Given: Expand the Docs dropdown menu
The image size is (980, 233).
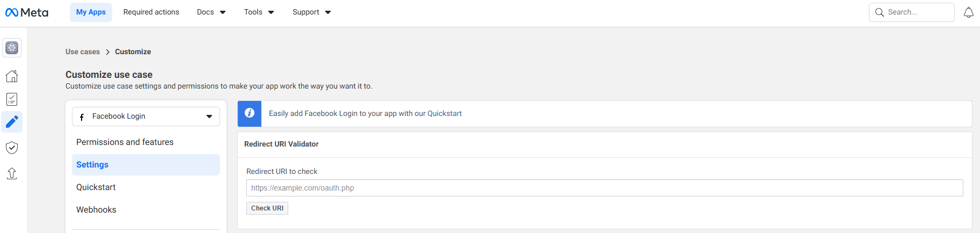Looking at the screenshot, I should (x=211, y=12).
